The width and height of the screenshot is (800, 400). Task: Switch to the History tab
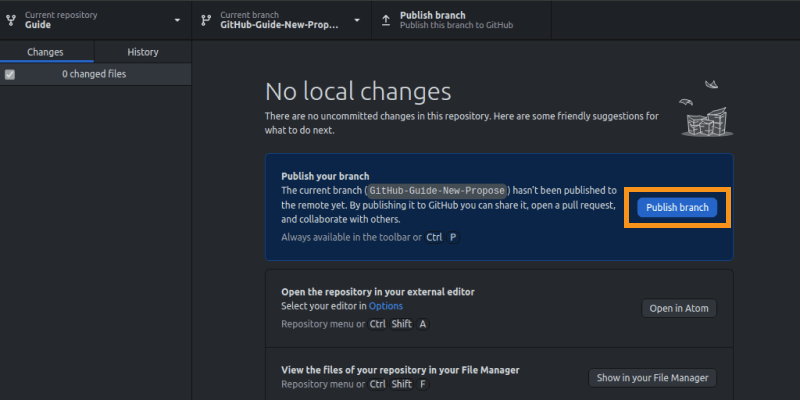point(143,52)
